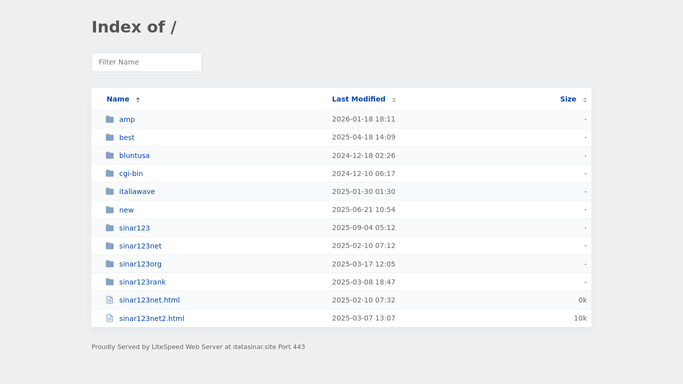Focus the Filter Name input field

[x=146, y=62]
